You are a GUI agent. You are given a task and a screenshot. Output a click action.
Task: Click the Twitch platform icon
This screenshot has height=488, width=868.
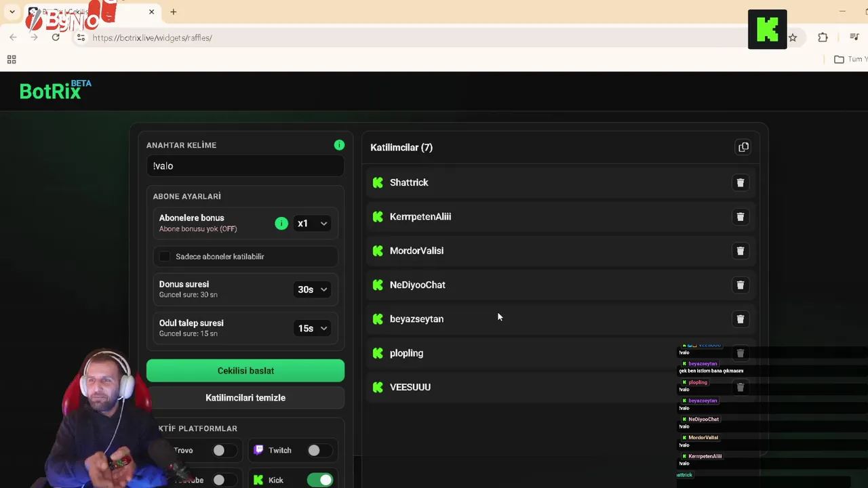click(258, 450)
